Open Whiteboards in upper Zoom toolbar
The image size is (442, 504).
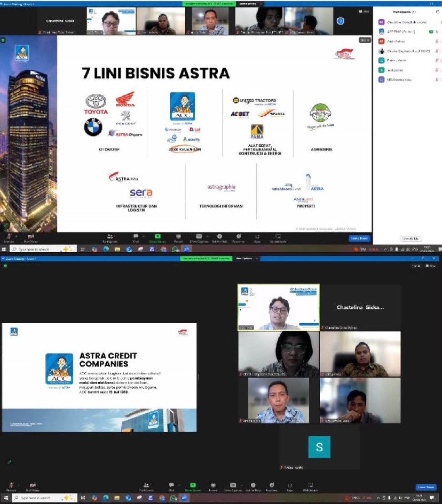click(x=278, y=238)
